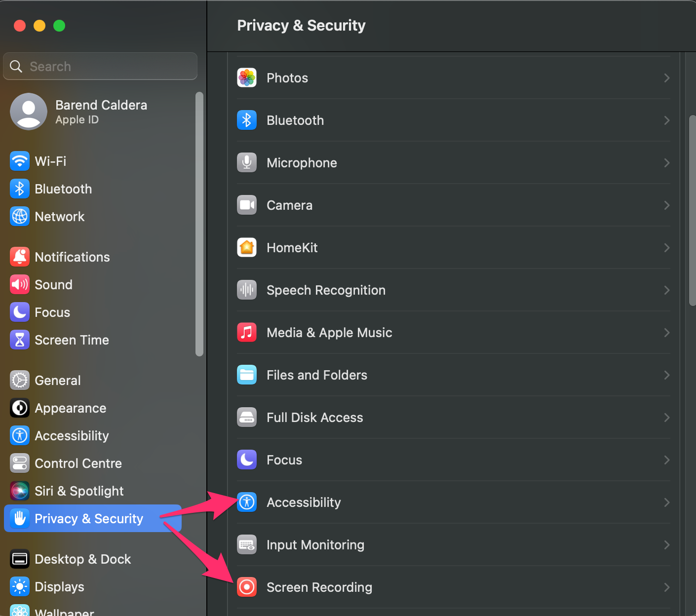Screen dimensions: 696x616
Task: Close the System Settings window
Action: pyautogui.click(x=20, y=26)
